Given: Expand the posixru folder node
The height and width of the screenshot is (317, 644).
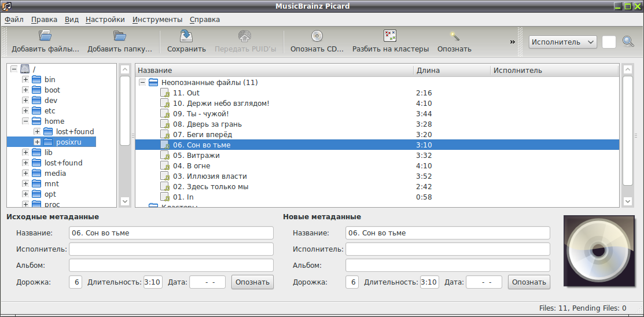Looking at the screenshot, I should (37, 142).
